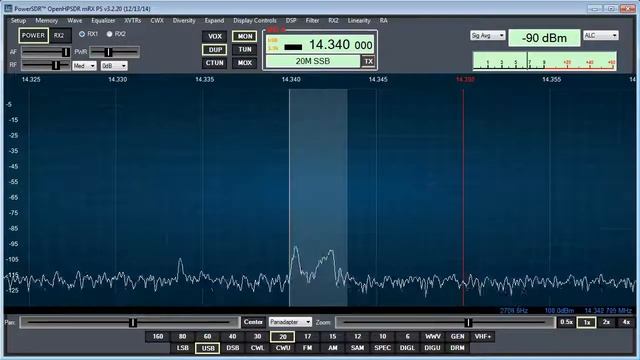Open the Equalizer menu
This screenshot has width=640, height=360.
(103, 20)
